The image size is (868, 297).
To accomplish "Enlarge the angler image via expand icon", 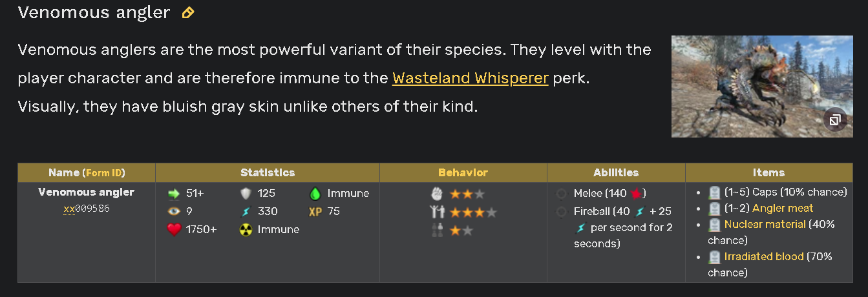I will [834, 119].
